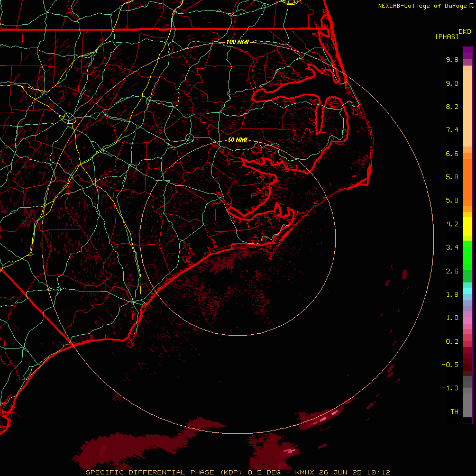Click the 9.0 value on the color scale
This screenshot has width=476, height=476.
452,83
